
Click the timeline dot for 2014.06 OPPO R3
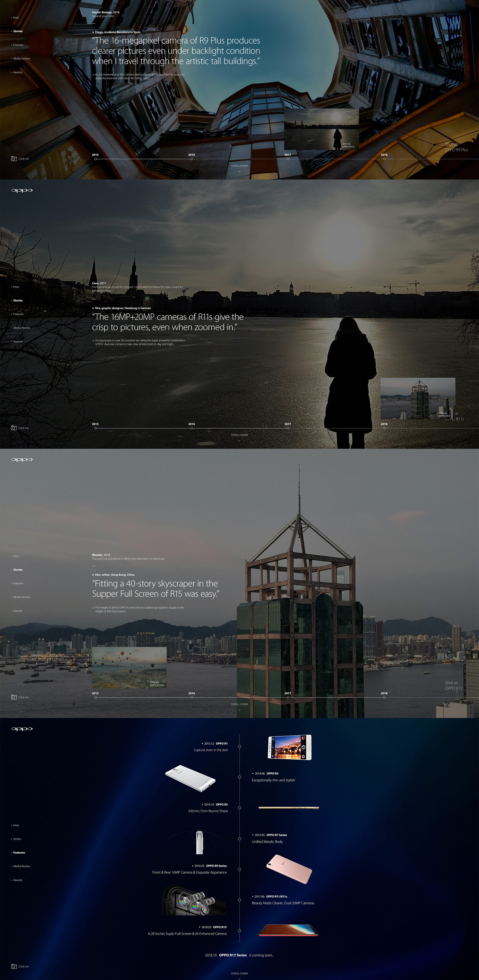[239, 777]
